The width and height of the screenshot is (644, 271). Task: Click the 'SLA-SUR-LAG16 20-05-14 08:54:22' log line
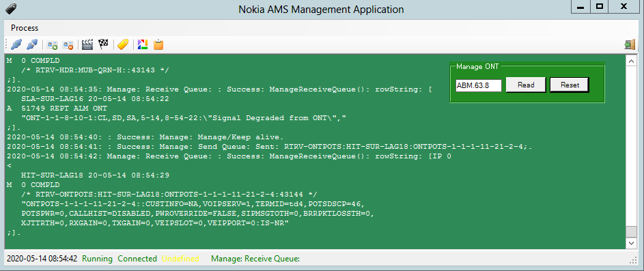96,99
